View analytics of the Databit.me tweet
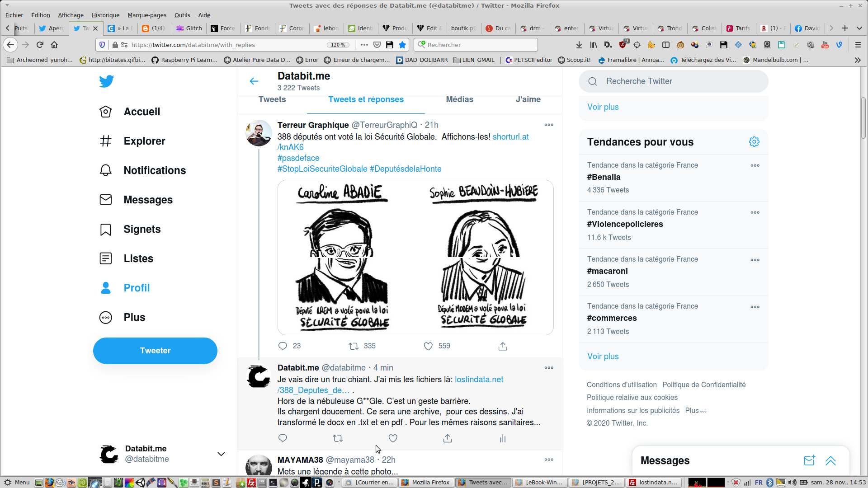 [x=503, y=438]
